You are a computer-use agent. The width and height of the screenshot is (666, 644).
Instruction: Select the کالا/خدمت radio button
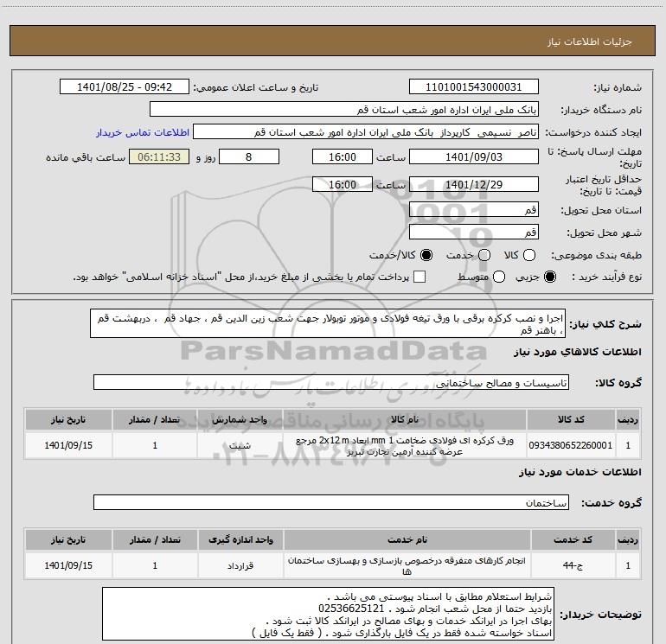(426, 255)
